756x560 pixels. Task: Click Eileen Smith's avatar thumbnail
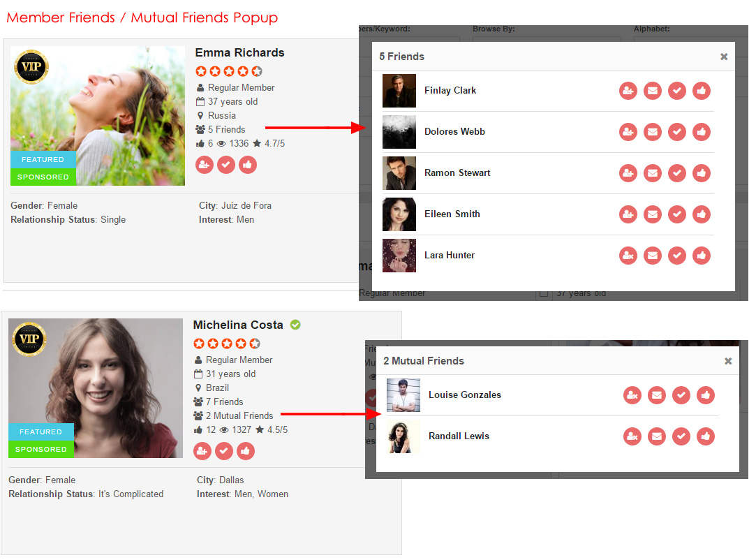tap(399, 214)
